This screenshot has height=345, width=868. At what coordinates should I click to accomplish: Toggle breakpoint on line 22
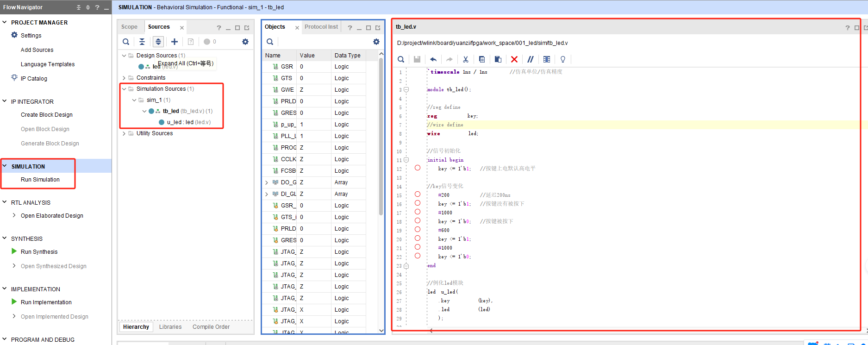click(418, 256)
